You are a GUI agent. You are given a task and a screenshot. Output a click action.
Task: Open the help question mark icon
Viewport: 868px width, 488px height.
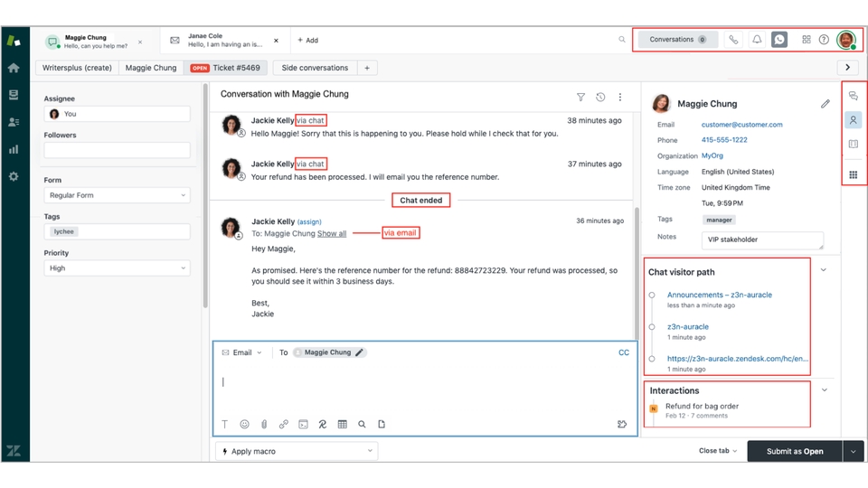click(x=824, y=39)
